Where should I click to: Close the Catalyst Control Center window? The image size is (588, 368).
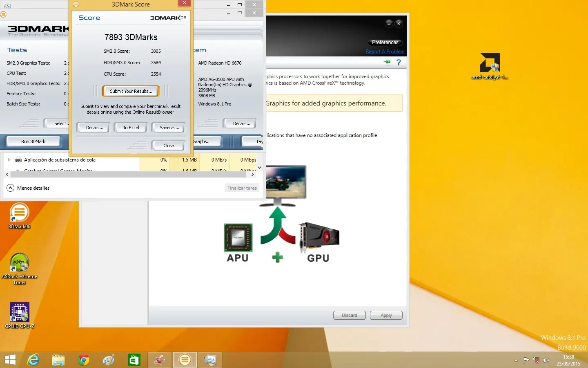tap(399, 23)
